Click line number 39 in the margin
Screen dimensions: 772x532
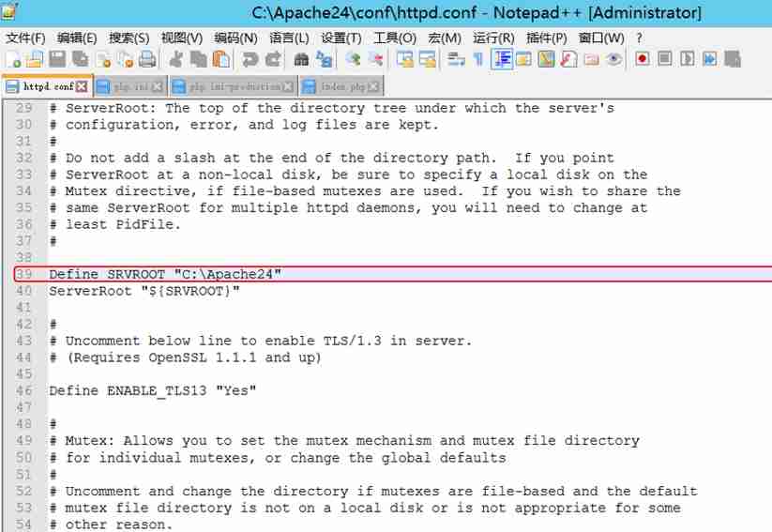[23, 274]
